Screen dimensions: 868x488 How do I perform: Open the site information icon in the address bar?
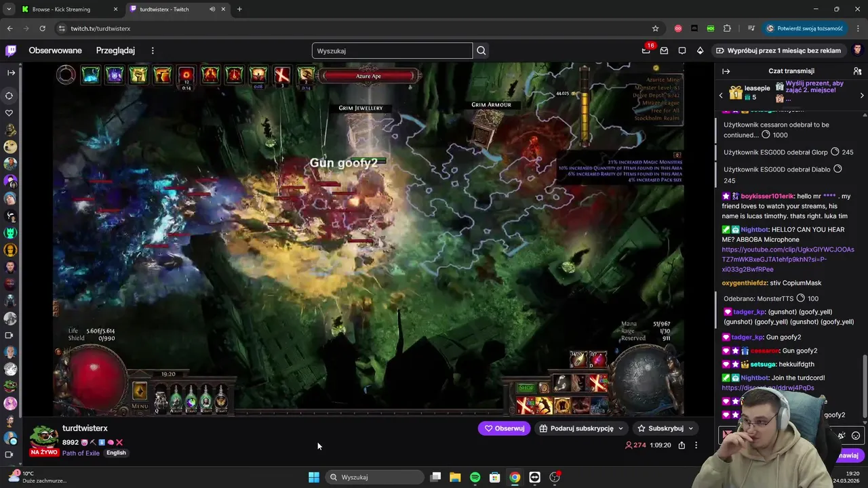(62, 28)
